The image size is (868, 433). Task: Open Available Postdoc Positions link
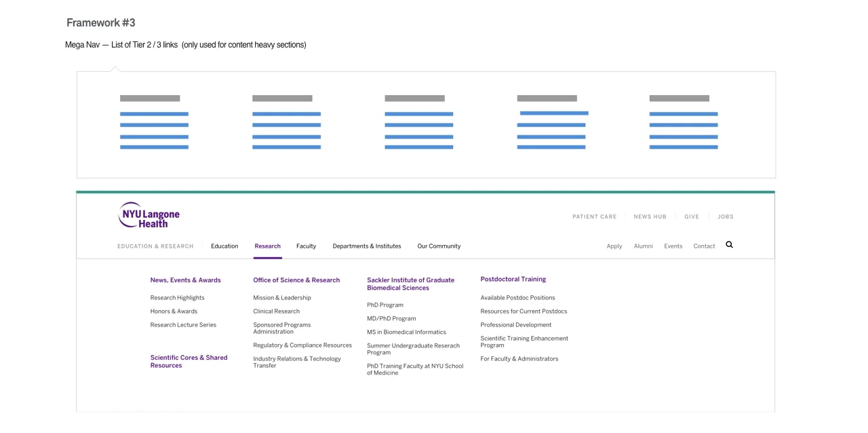[x=517, y=298]
